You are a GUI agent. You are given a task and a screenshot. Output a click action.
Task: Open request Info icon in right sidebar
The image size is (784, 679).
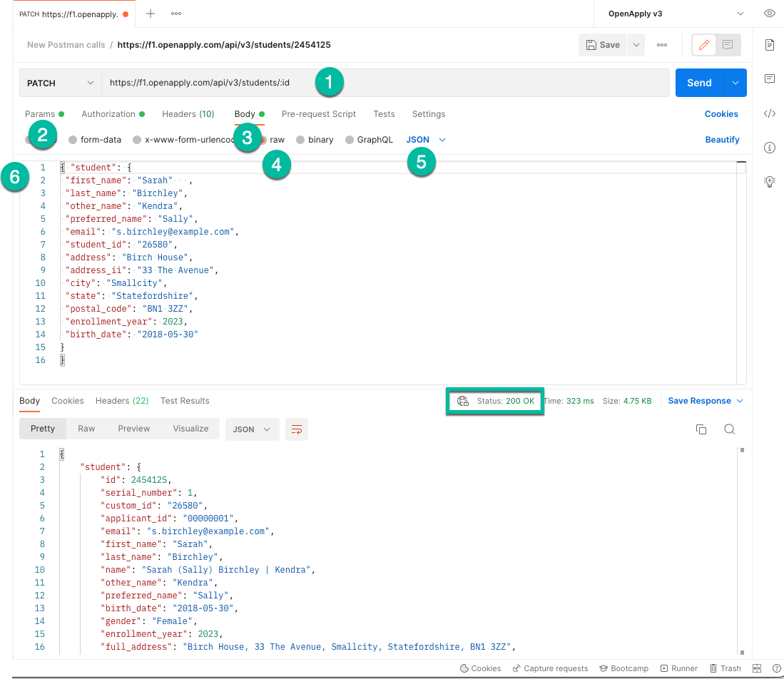point(770,148)
